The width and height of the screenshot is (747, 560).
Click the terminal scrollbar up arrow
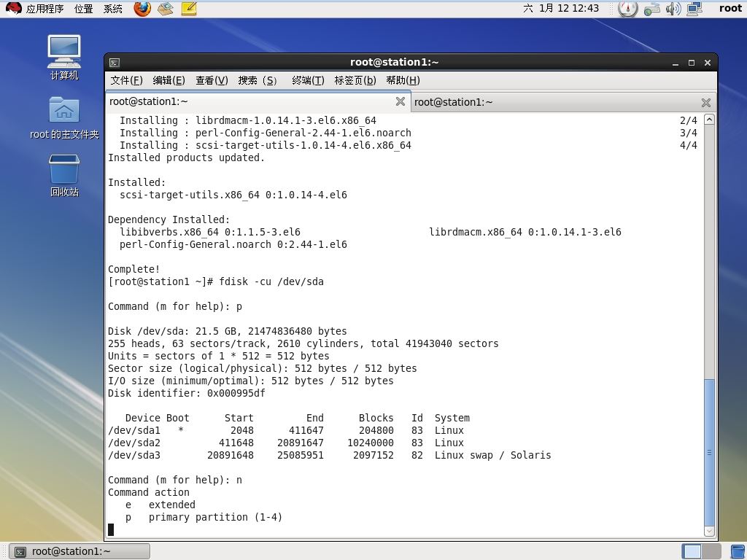pos(709,120)
